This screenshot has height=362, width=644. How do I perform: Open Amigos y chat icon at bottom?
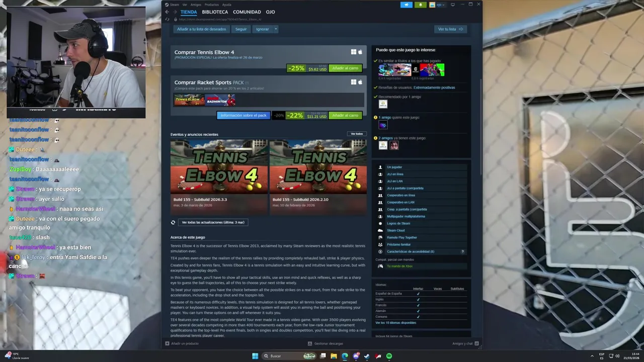point(476,343)
